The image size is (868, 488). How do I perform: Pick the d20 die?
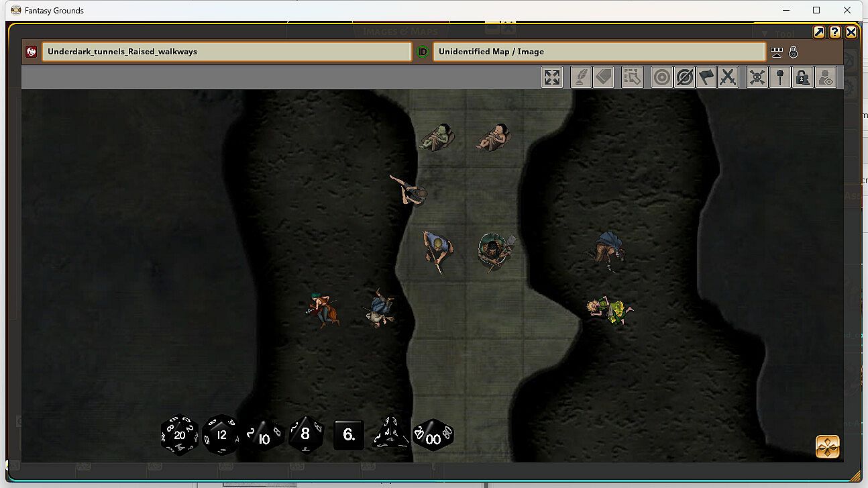tap(180, 434)
